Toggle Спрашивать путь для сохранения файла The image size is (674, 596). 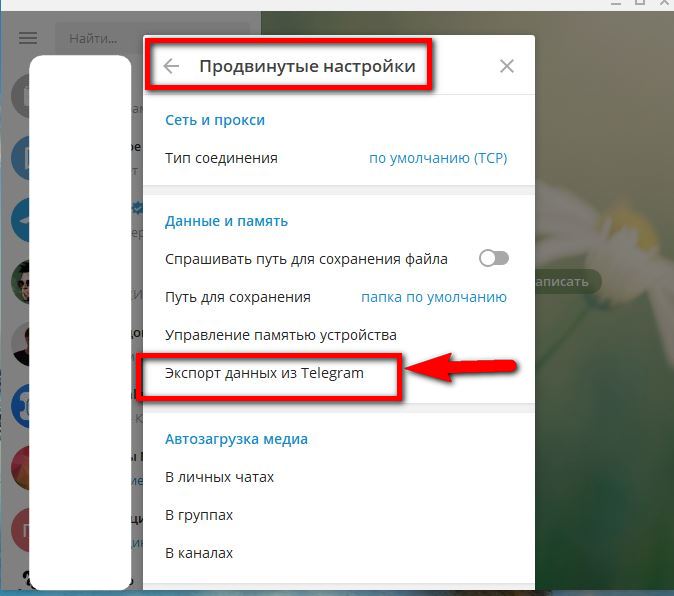point(494,259)
